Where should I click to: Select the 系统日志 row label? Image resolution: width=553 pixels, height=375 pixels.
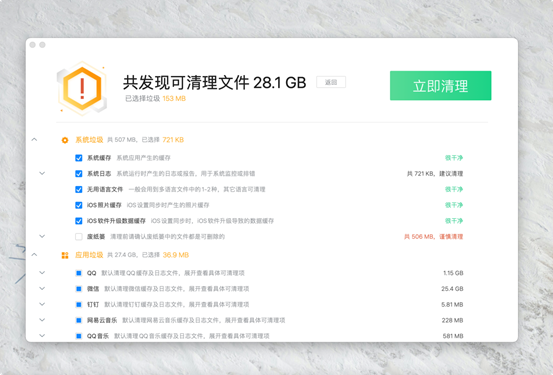coord(99,174)
